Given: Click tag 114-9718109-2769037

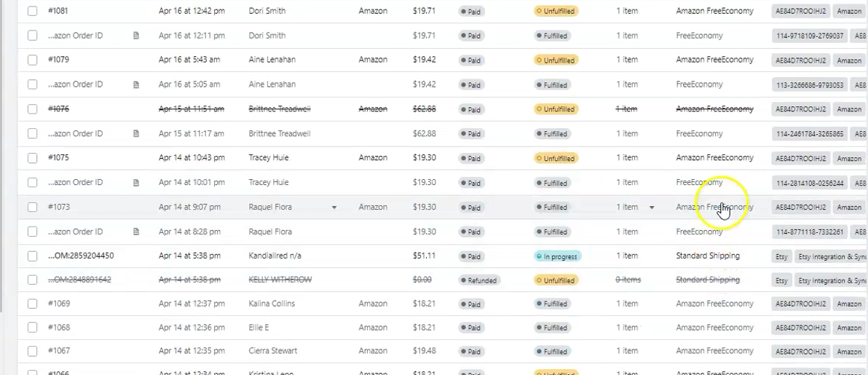Looking at the screenshot, I should tap(809, 36).
